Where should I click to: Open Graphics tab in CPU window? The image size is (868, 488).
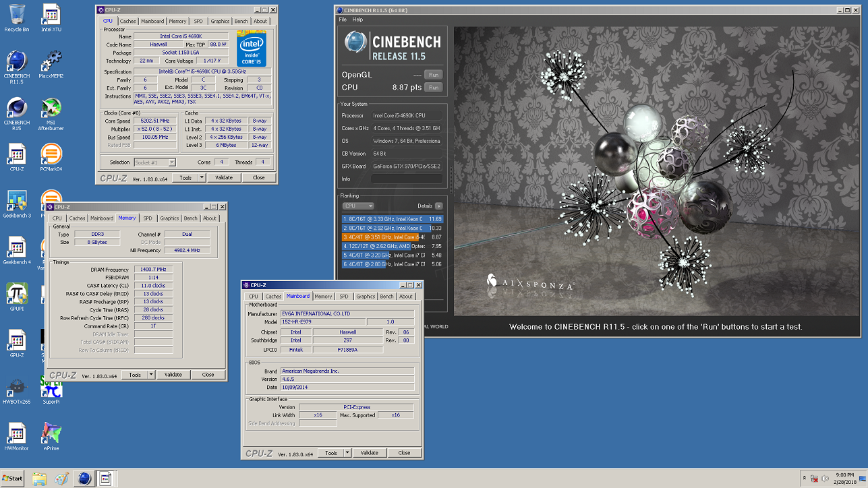[x=220, y=21]
